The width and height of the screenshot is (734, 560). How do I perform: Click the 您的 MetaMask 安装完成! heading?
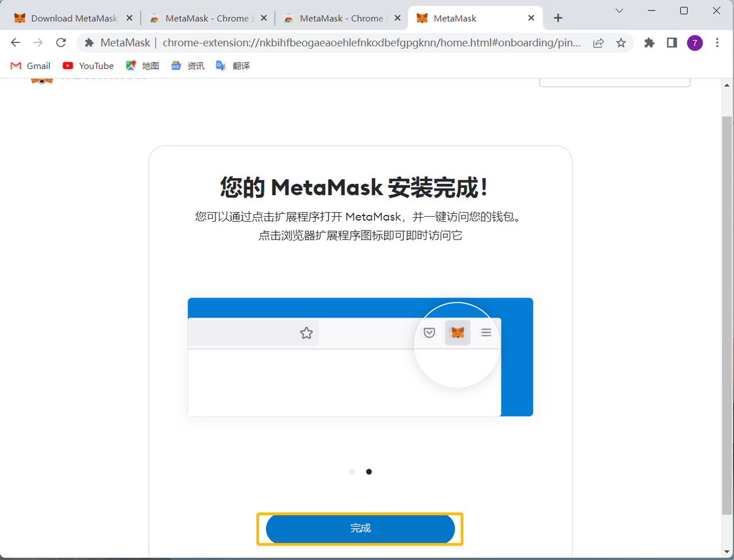pyautogui.click(x=354, y=187)
